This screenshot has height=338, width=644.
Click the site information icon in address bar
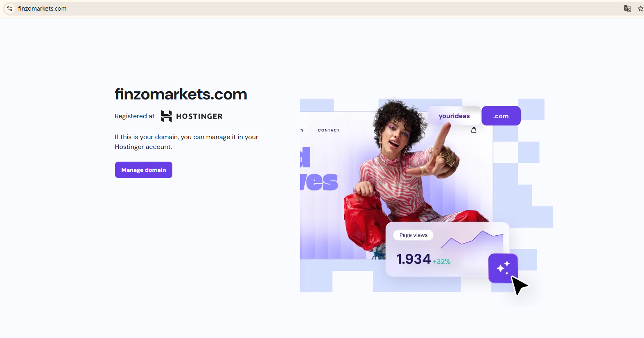pos(10,9)
